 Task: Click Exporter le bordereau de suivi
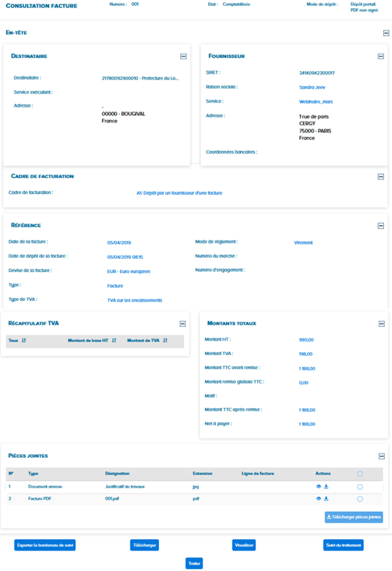pos(45,545)
